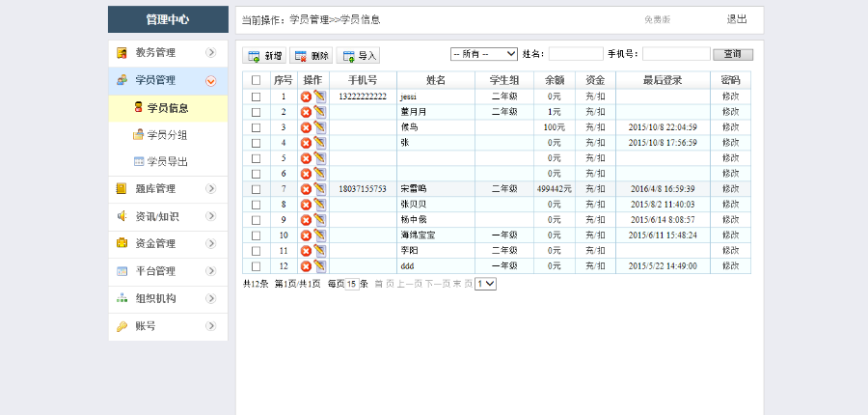Click the 新增 add button
This screenshot has width=868, height=415.
265,56
